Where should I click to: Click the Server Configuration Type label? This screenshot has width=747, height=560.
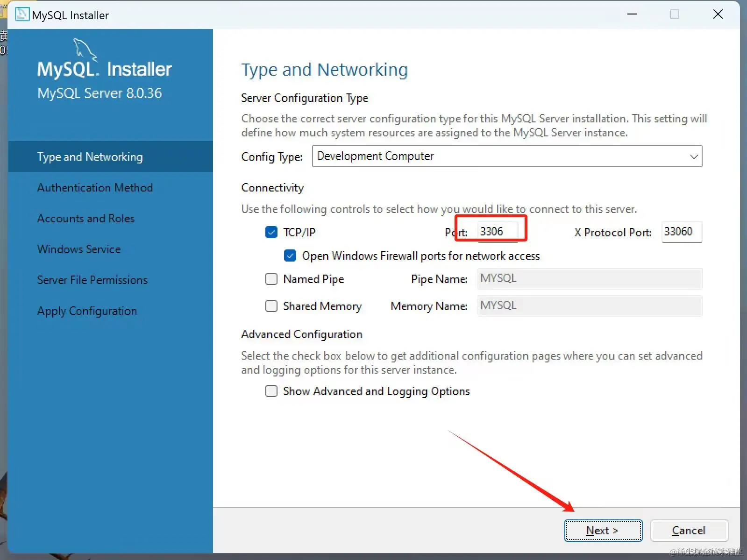click(305, 98)
